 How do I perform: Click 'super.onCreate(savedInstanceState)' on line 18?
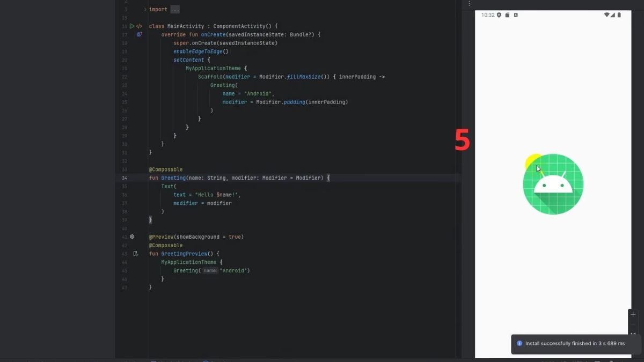tap(225, 43)
